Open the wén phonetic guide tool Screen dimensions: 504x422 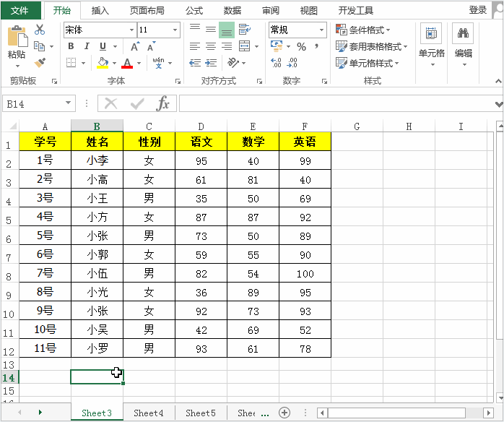coord(158,62)
